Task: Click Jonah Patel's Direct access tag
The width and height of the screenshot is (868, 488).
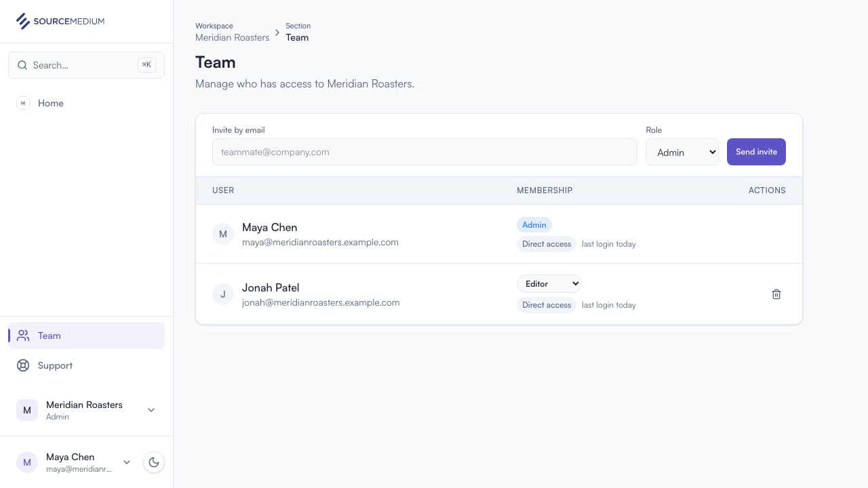Action: click(x=547, y=305)
